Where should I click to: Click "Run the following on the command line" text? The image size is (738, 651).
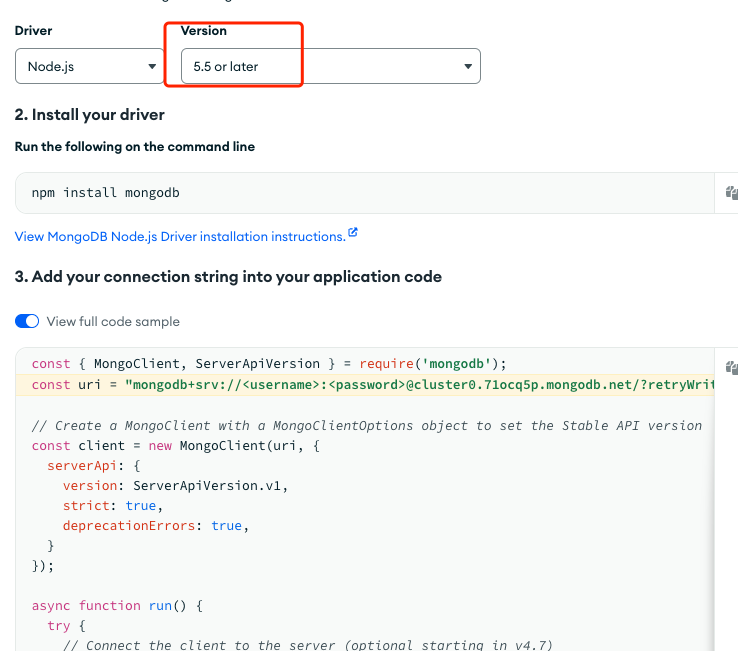point(135,147)
